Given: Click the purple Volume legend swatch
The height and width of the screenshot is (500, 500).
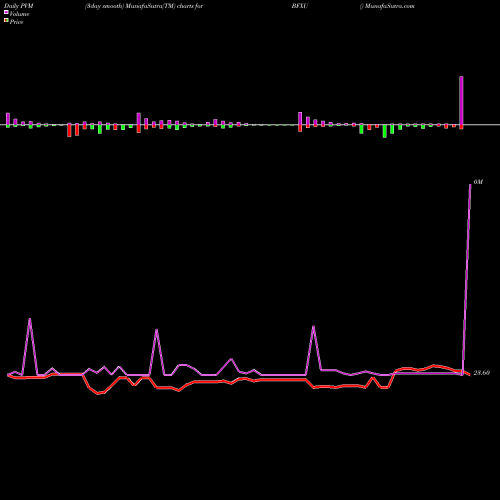Looking at the screenshot, I should point(6,13).
